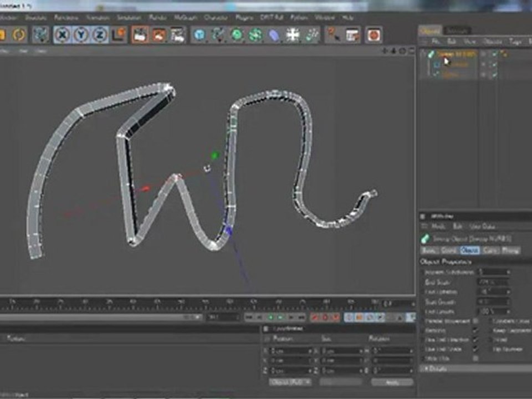
Task: Open the Render Settings icon
Action: pos(177,34)
